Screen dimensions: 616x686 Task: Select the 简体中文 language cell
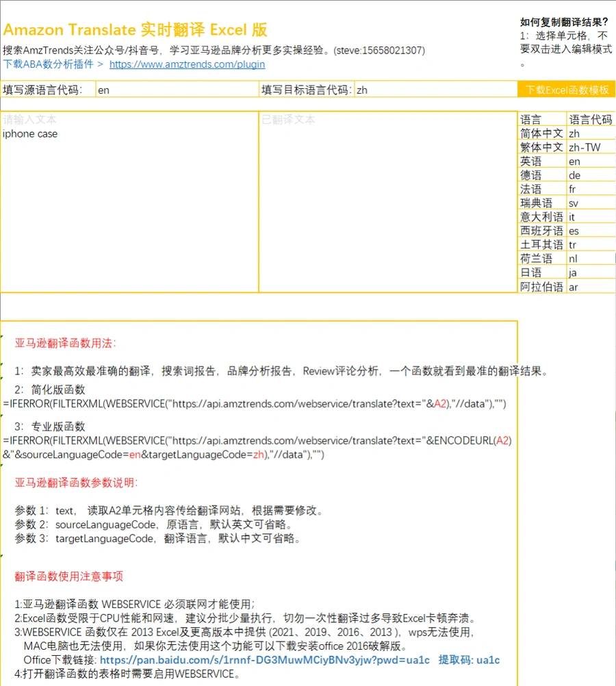543,134
